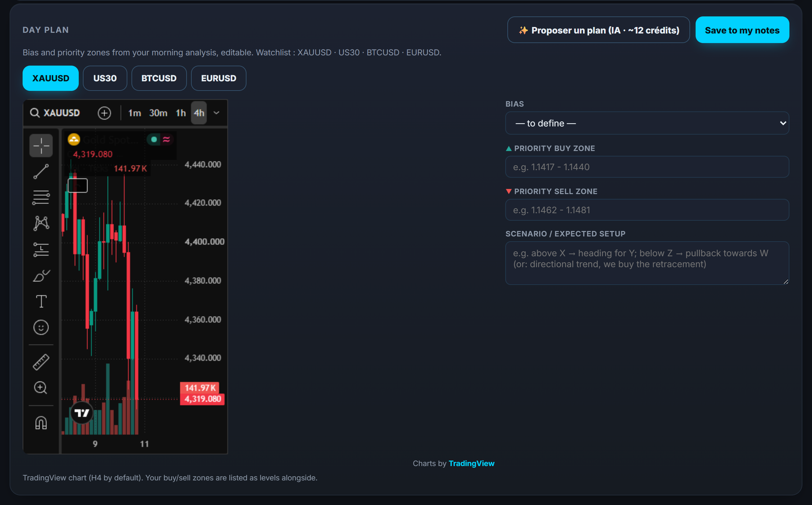This screenshot has height=505, width=812.
Task: Open the TradingView link
Action: click(x=471, y=463)
